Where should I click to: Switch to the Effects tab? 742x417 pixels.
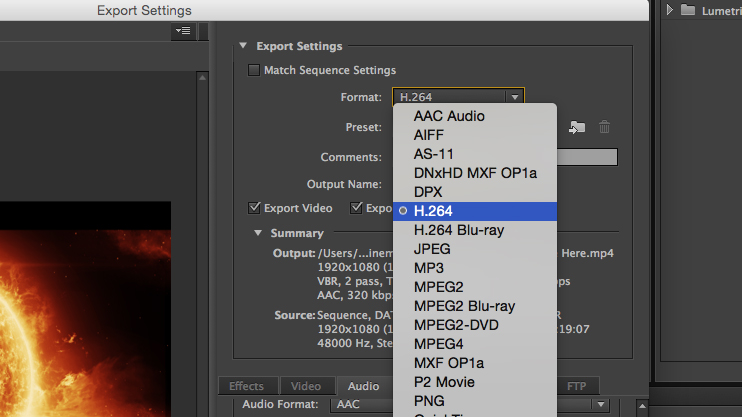(x=247, y=386)
